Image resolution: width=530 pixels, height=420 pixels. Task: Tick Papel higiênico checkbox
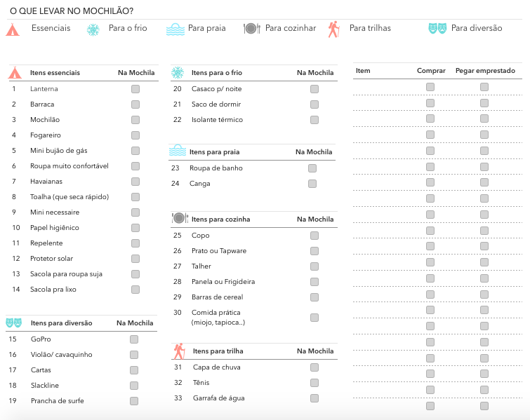tap(135, 228)
